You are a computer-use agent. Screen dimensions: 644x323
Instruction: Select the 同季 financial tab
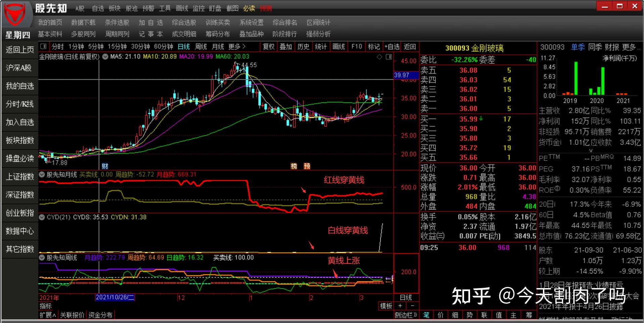tap(595, 47)
